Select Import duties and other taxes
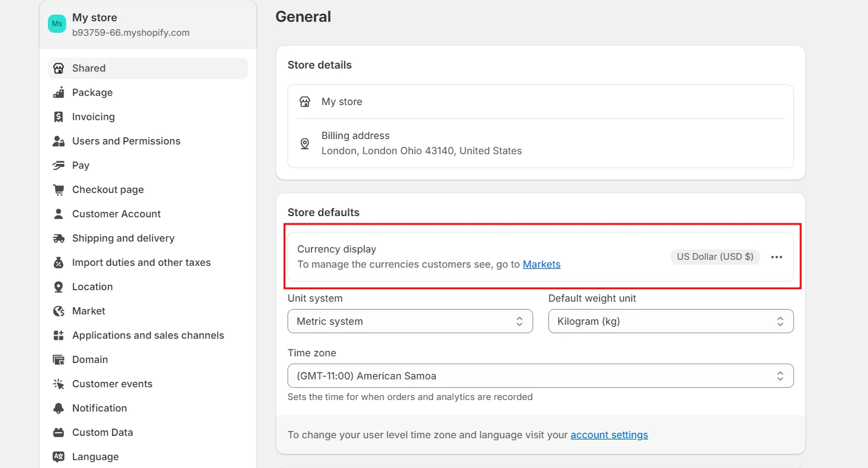 (x=141, y=262)
